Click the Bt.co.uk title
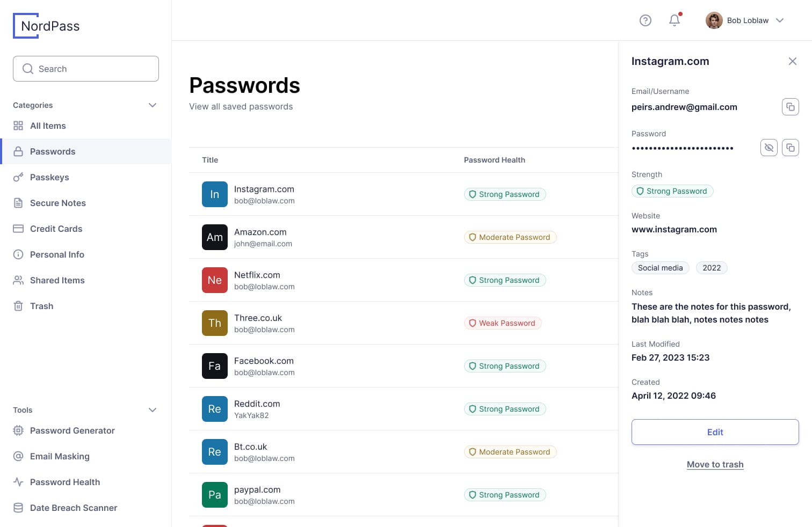This screenshot has height=527, width=812. [x=250, y=447]
